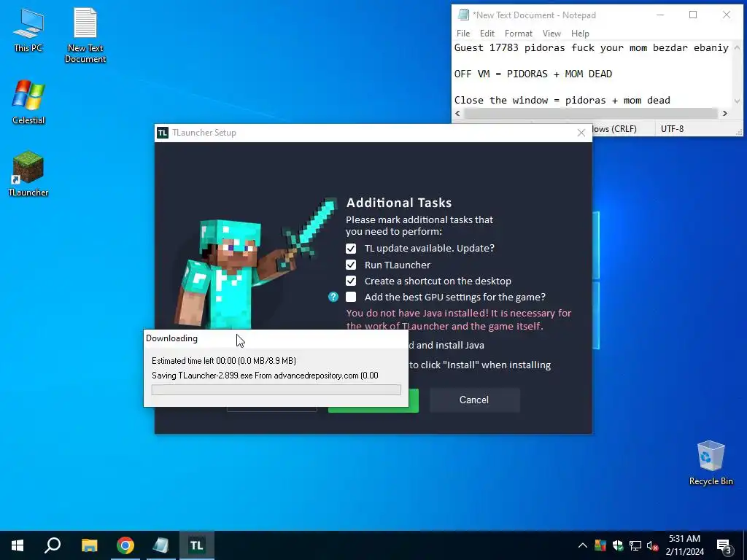Enable 'Add the best GPU settings' checkbox
Screen dimensions: 747x560
click(351, 297)
